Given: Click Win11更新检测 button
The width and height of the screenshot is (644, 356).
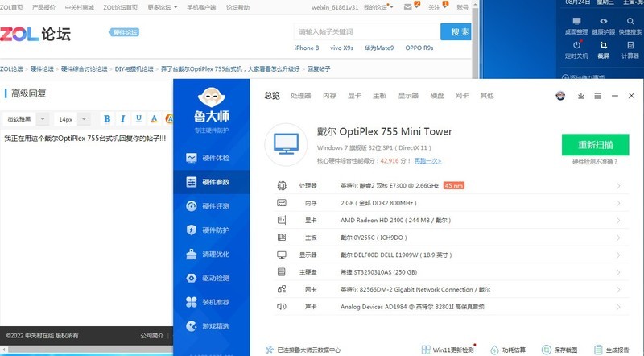Looking at the screenshot, I should tap(448, 350).
